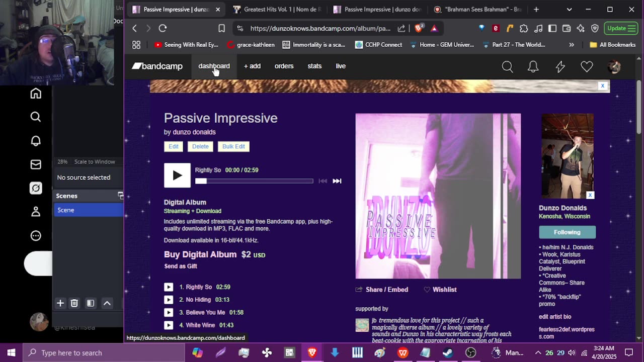Go back in browser history
Screen dimensions: 644x362
coord(134,28)
